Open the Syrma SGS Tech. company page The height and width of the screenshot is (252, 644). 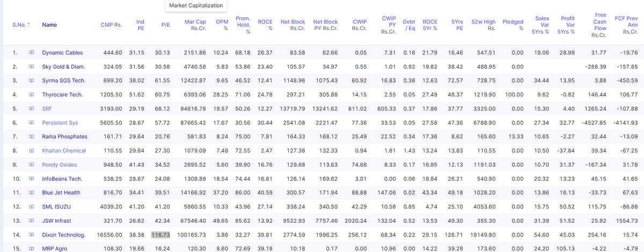pos(63,80)
